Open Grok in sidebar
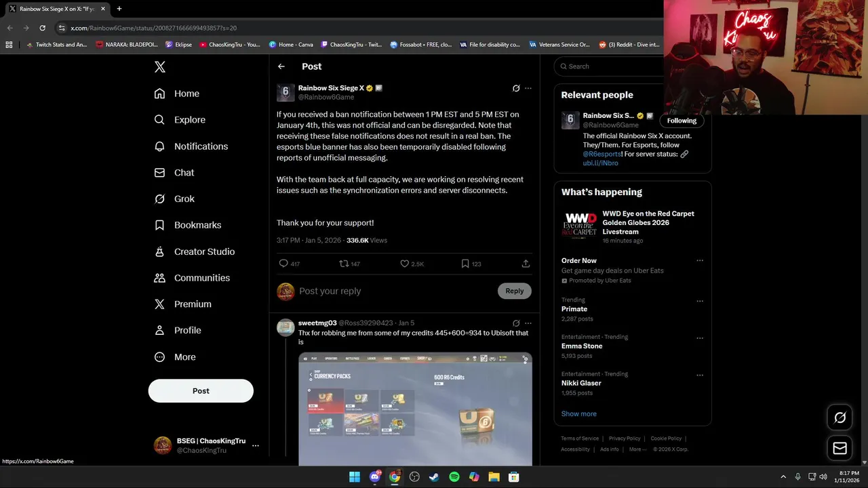The width and height of the screenshot is (868, 488). tap(174, 199)
